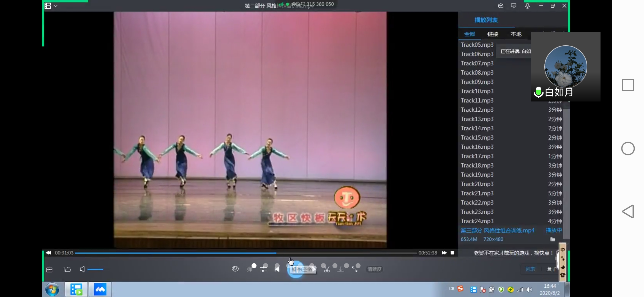Open file location folder icon beside 720×480
Viewport: 644px width, 297px height.
tap(553, 239)
